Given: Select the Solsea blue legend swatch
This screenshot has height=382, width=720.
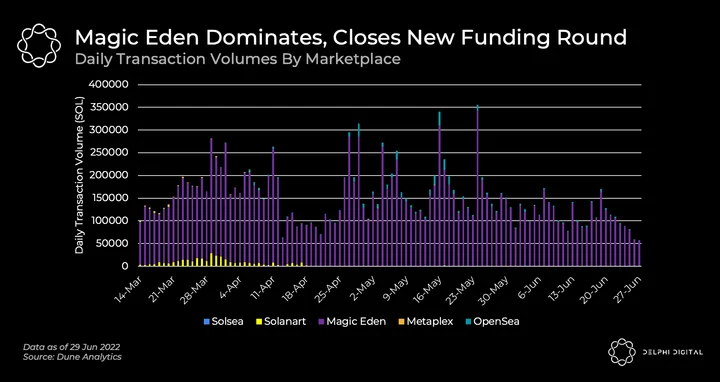Looking at the screenshot, I should pos(207,322).
